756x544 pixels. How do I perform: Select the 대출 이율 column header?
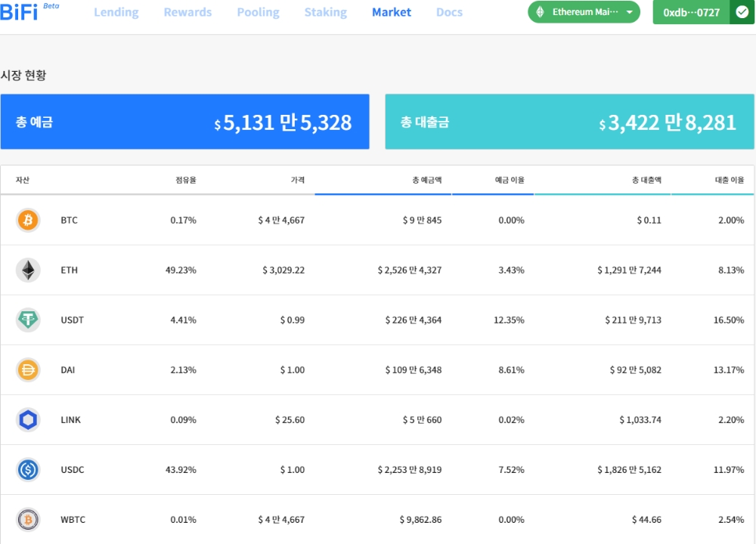729,180
